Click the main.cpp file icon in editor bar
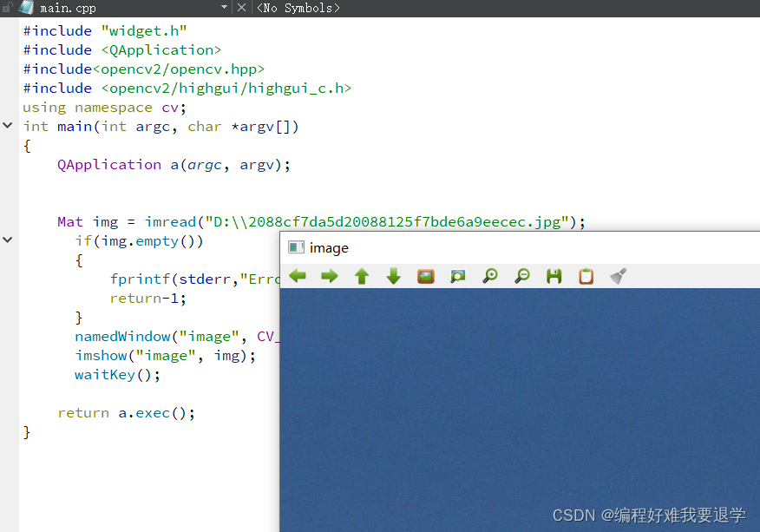Screen dimensions: 760x532 click(26, 7)
